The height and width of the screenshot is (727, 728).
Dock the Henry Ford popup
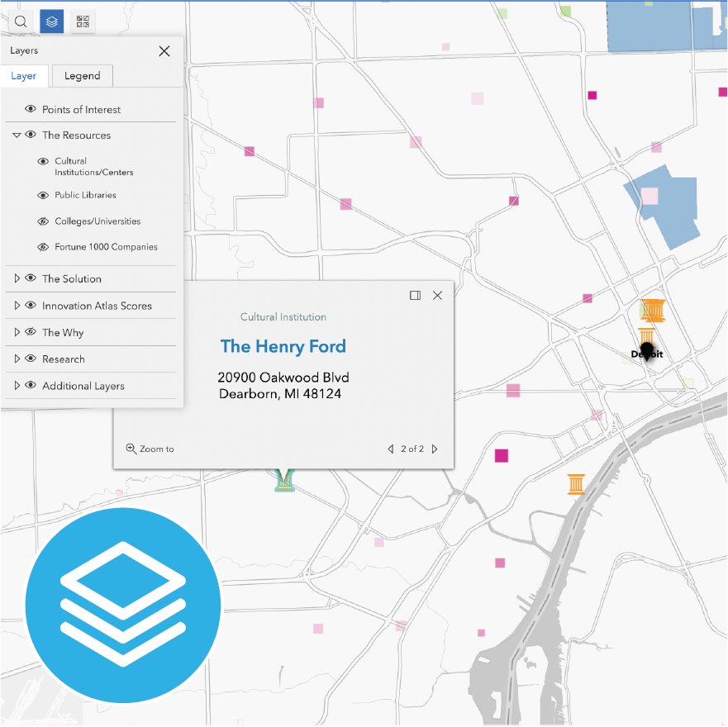[x=415, y=295]
